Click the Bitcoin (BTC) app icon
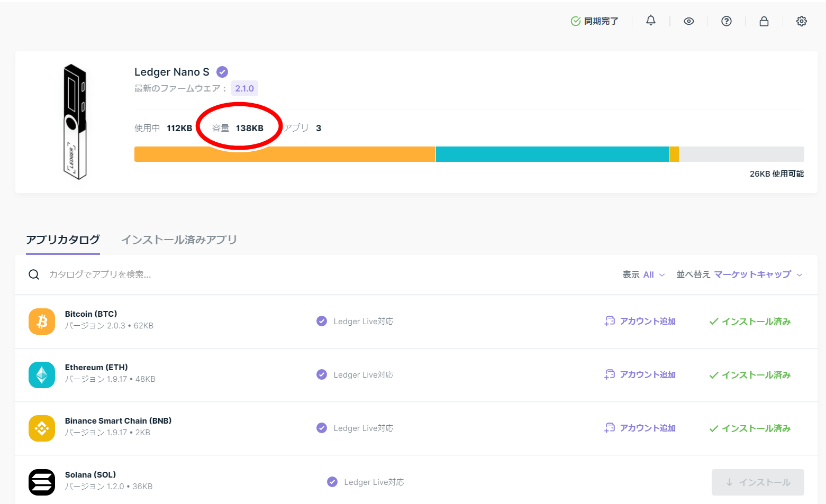The height and width of the screenshot is (504, 826). (x=41, y=321)
